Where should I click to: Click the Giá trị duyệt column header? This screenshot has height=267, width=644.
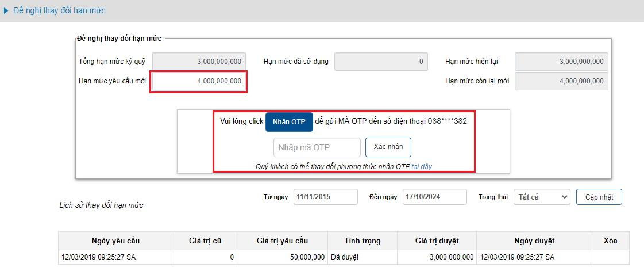point(437,241)
